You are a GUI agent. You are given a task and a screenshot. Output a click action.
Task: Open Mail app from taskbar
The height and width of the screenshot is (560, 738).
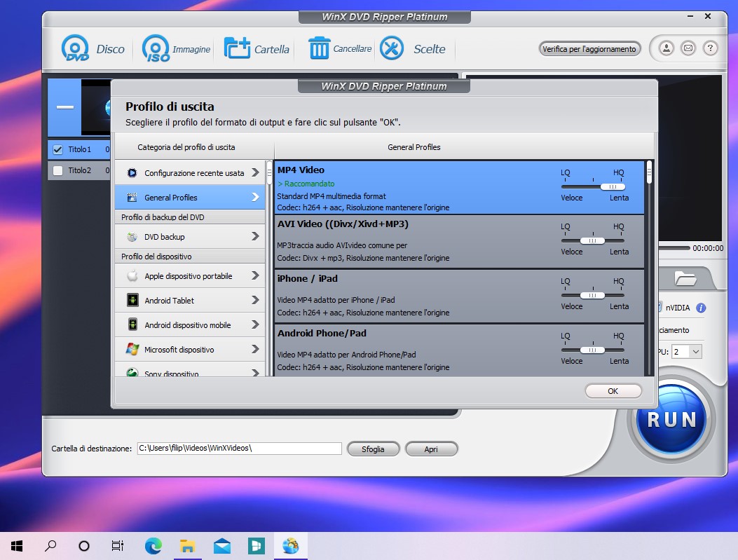pos(222,546)
